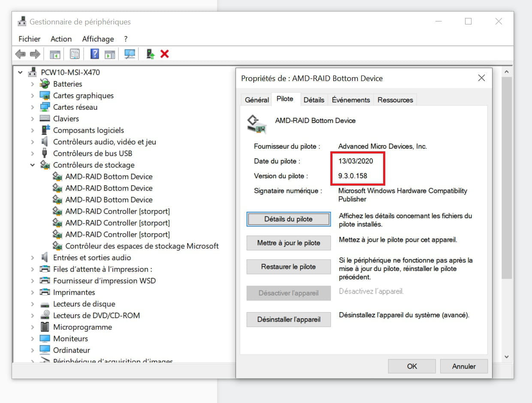Click provider text Advanced Micro Devices, Inc.
The width and height of the screenshot is (532, 403).
point(383,147)
